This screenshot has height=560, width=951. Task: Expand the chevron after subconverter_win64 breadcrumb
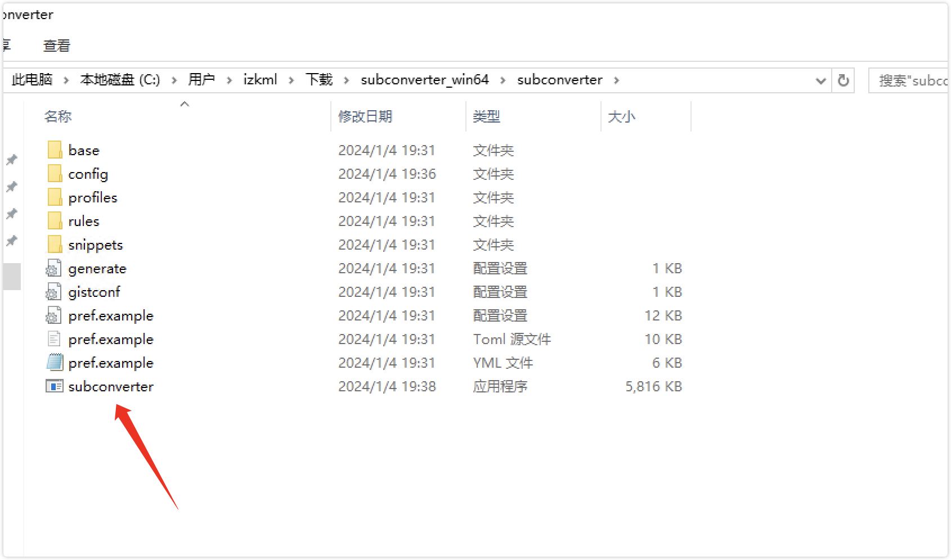[x=503, y=80]
